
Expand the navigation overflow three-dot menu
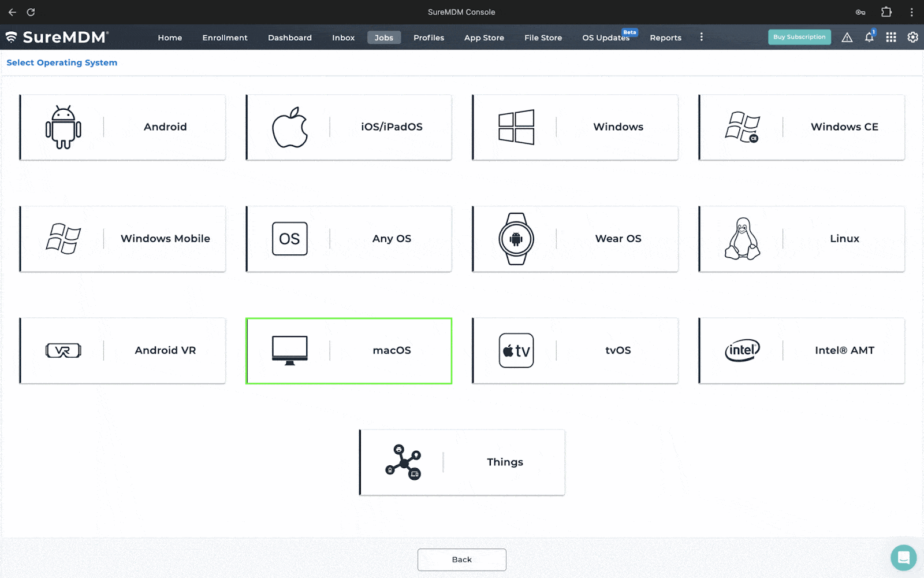(x=702, y=37)
